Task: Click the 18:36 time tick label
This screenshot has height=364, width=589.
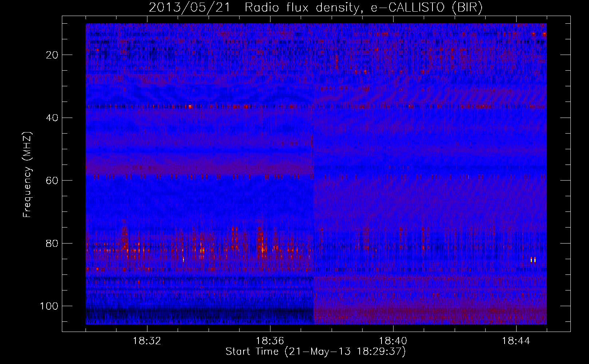Action: tap(270, 341)
